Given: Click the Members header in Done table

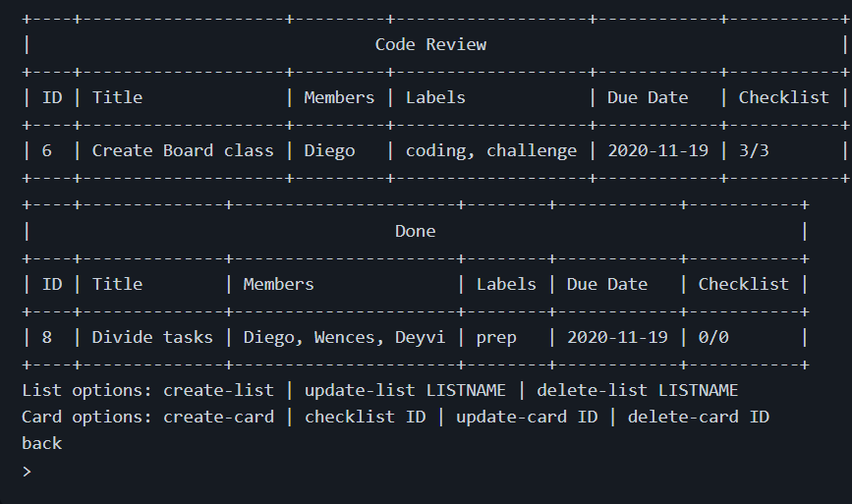Looking at the screenshot, I should (278, 285).
